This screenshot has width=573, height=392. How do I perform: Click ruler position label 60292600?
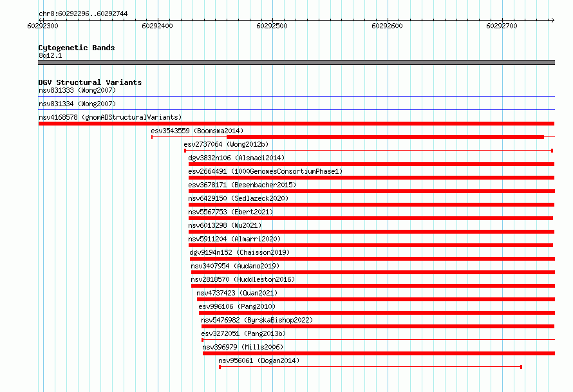click(387, 26)
